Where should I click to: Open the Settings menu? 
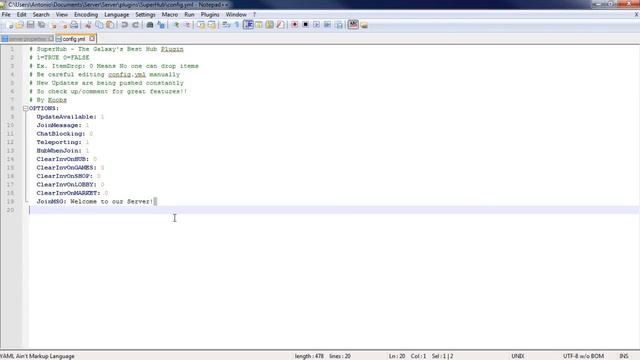(x=145, y=14)
